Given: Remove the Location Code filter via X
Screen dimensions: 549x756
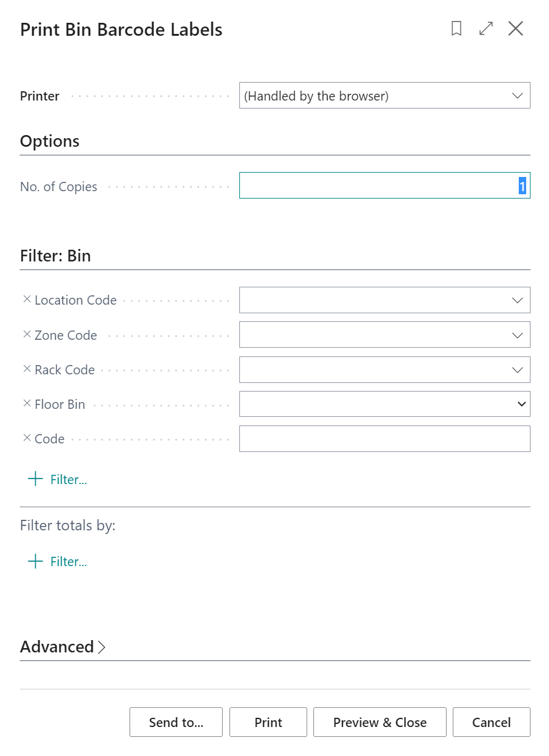Looking at the screenshot, I should tap(27, 299).
